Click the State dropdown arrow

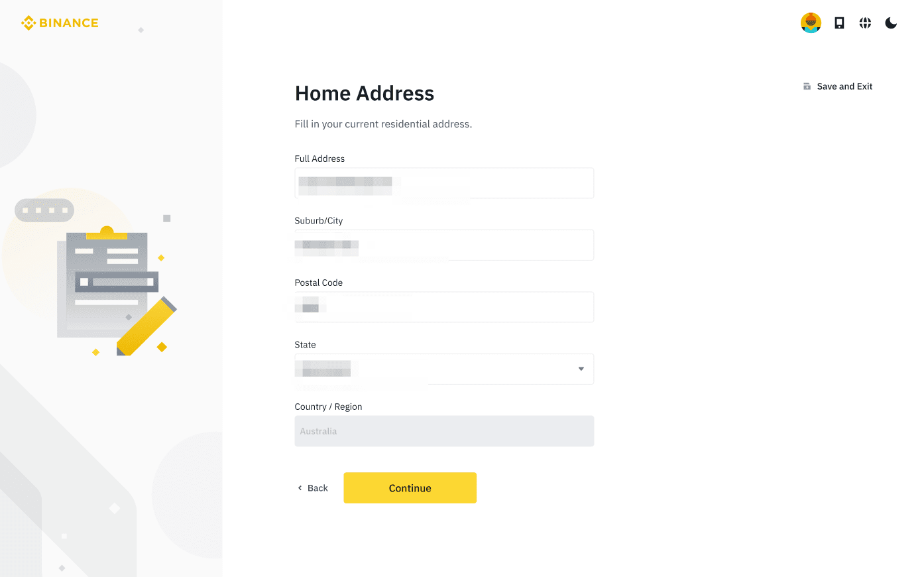(x=581, y=369)
